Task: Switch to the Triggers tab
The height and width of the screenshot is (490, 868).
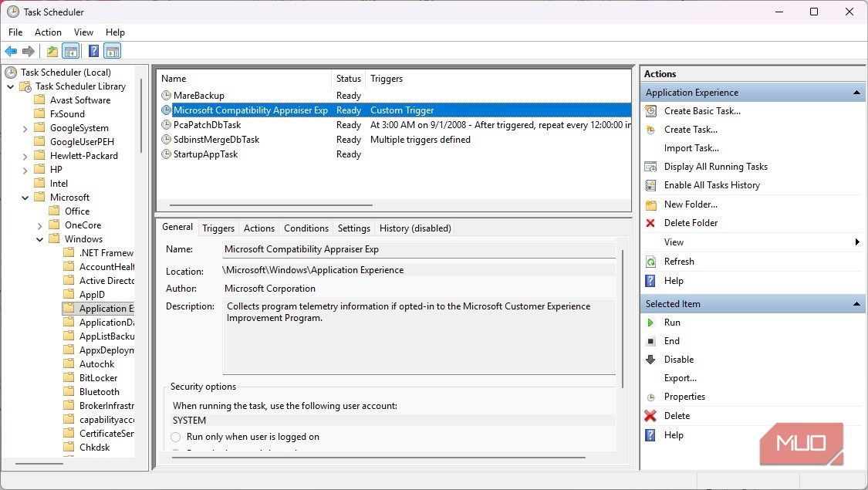Action: (x=218, y=228)
